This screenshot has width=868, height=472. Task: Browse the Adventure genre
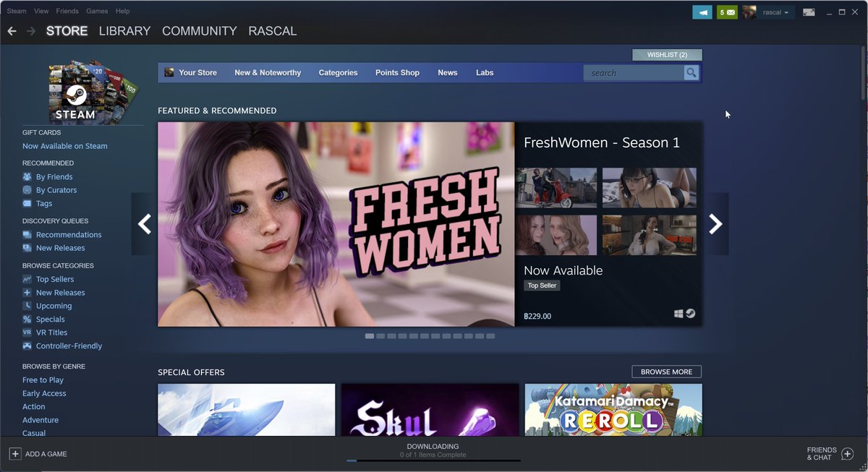41,420
